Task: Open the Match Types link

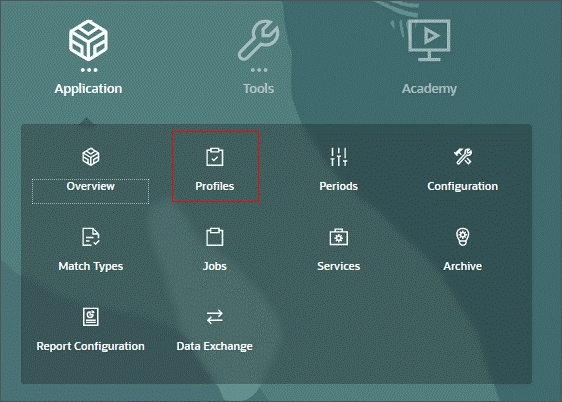Action: 91,266
